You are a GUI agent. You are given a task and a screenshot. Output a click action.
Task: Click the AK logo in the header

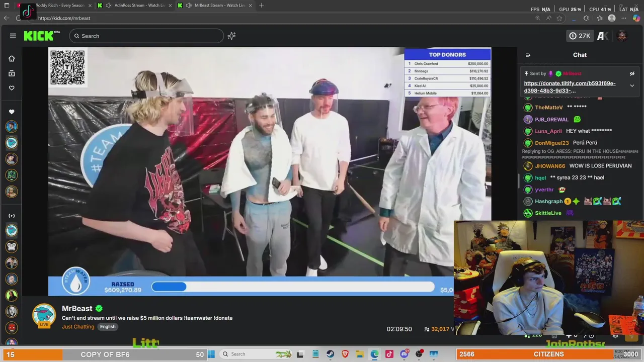click(603, 36)
